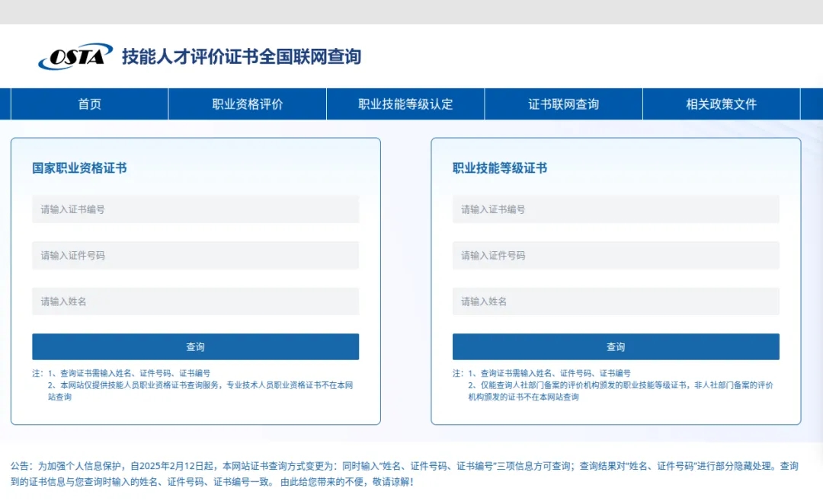Open the 首页 navigation tab

89,104
